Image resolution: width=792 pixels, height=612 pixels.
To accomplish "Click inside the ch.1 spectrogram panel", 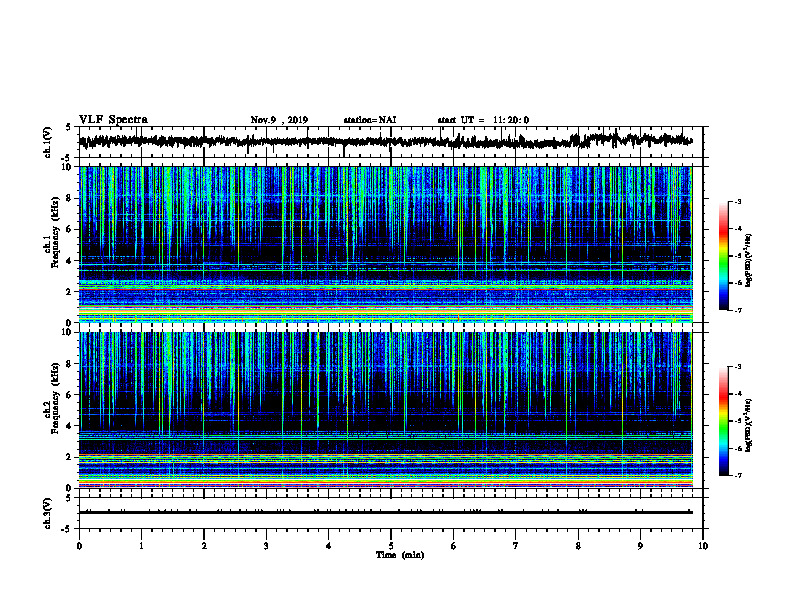I will pyautogui.click(x=386, y=244).
